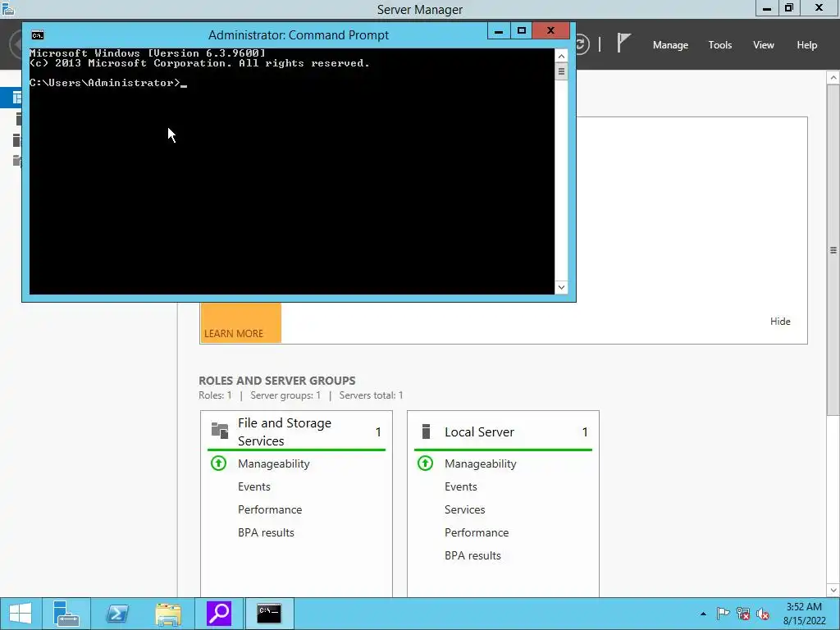Click Server Manager scroll up arrow
The image size is (840, 630).
(x=833, y=78)
